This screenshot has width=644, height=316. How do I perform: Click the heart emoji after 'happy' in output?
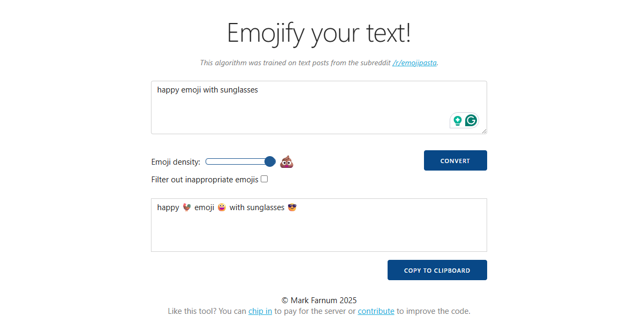[186, 207]
